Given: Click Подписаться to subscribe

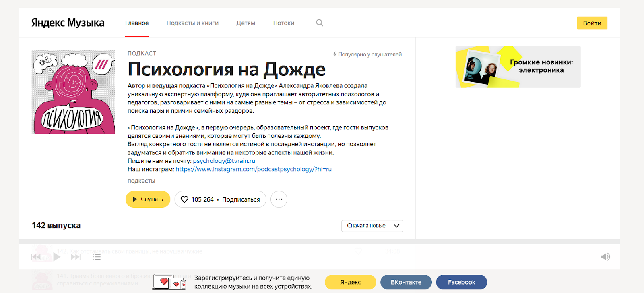Looking at the screenshot, I should 241,199.
